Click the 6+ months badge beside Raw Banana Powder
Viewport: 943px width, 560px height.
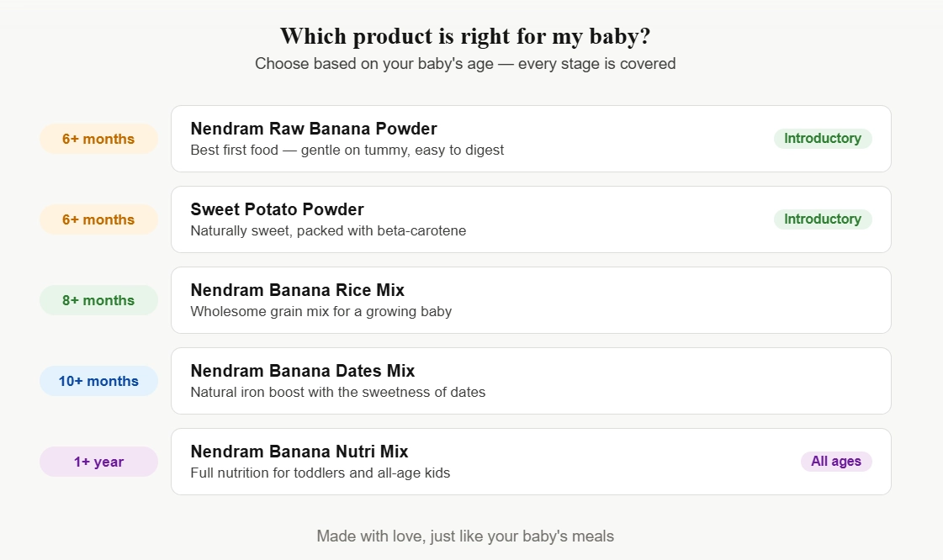pos(98,139)
